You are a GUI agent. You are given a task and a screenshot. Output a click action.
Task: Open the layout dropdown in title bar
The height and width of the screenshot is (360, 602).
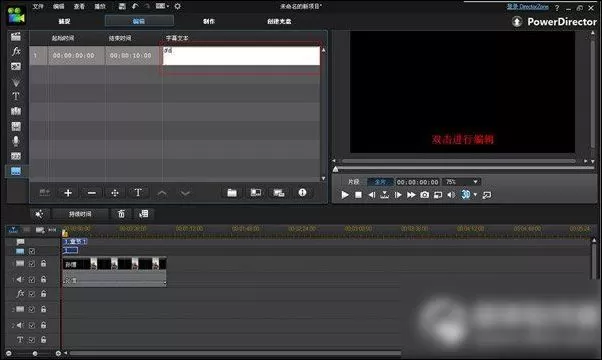tap(162, 6)
